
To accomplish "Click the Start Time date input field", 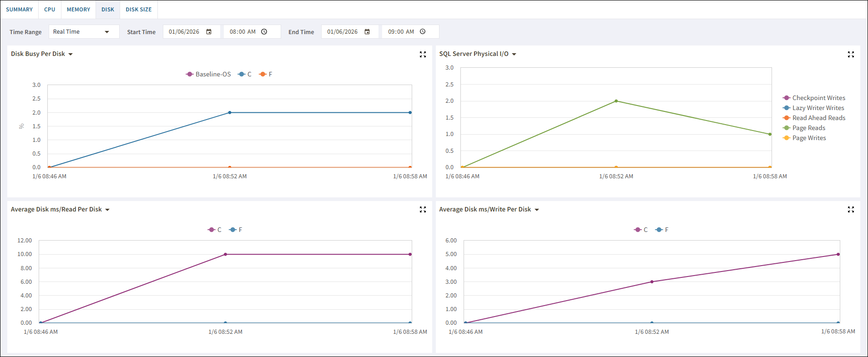I will tap(184, 32).
